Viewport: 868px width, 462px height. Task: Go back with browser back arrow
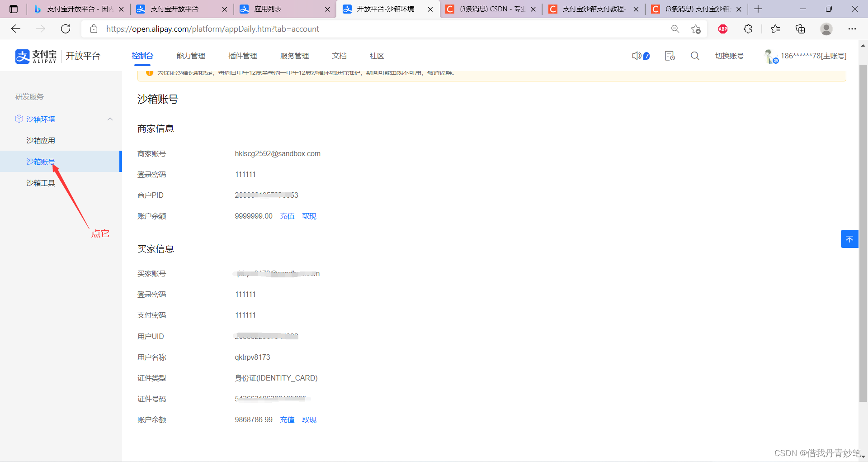point(16,29)
